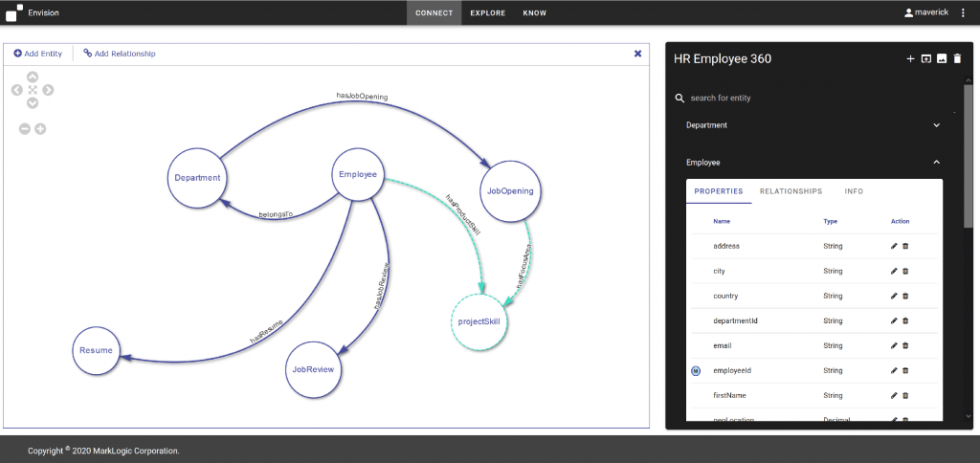Switch to the EXPLORE menu item
This screenshot has height=463, width=980.
[x=487, y=13]
